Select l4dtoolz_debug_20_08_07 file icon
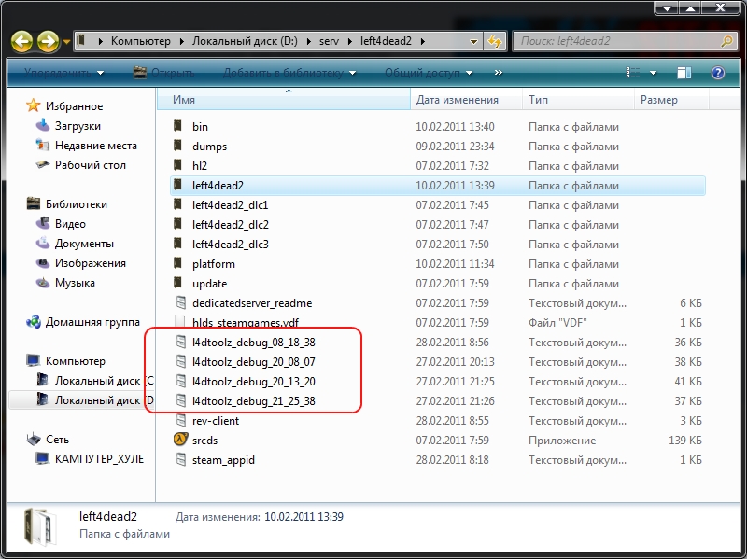The width and height of the screenshot is (747, 560). pos(180,361)
